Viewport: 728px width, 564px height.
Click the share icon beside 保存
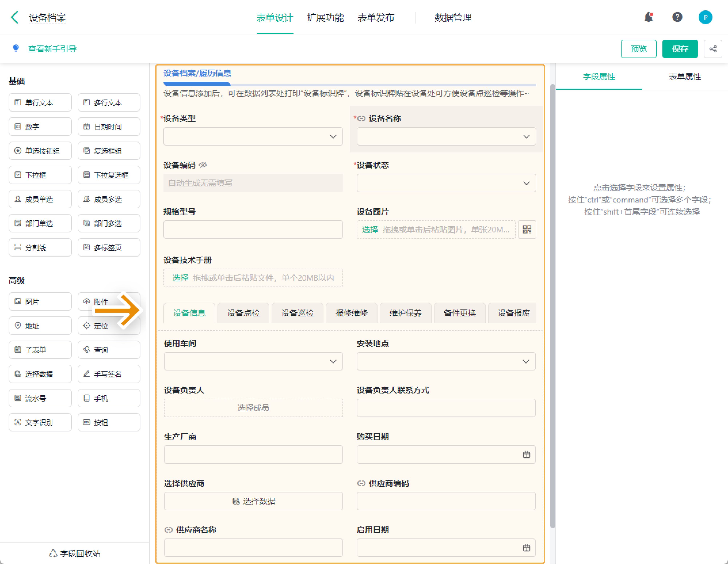pyautogui.click(x=713, y=49)
